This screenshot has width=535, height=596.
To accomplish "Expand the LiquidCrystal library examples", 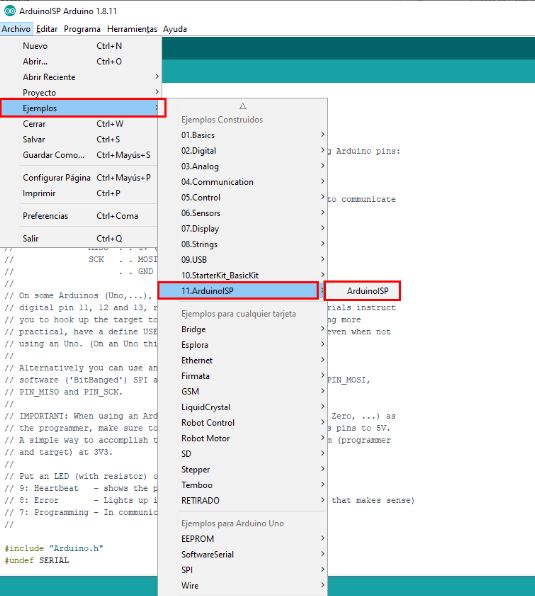I will coord(242,407).
